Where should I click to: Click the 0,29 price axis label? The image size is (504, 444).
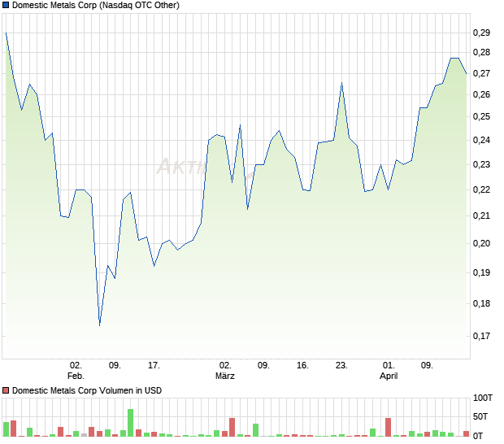[481, 33]
